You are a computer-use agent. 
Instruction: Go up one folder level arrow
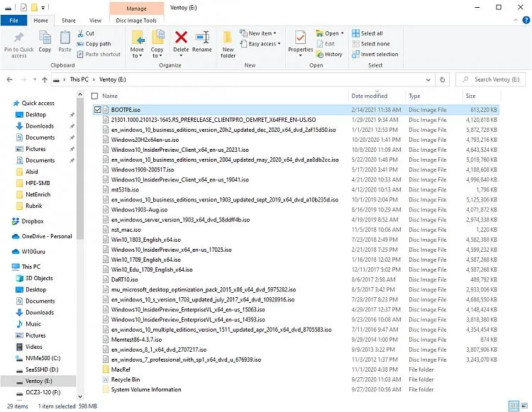tap(45, 79)
